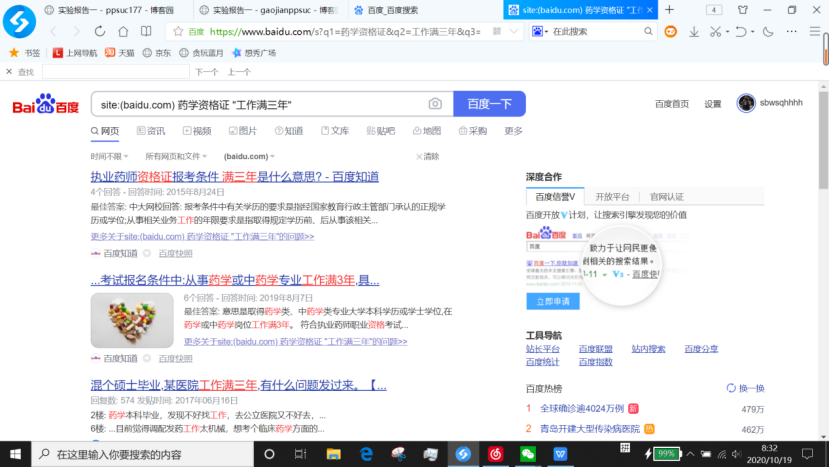The height and width of the screenshot is (467, 830).
Task: Open the 站长平台 tool link
Action: pos(543,349)
